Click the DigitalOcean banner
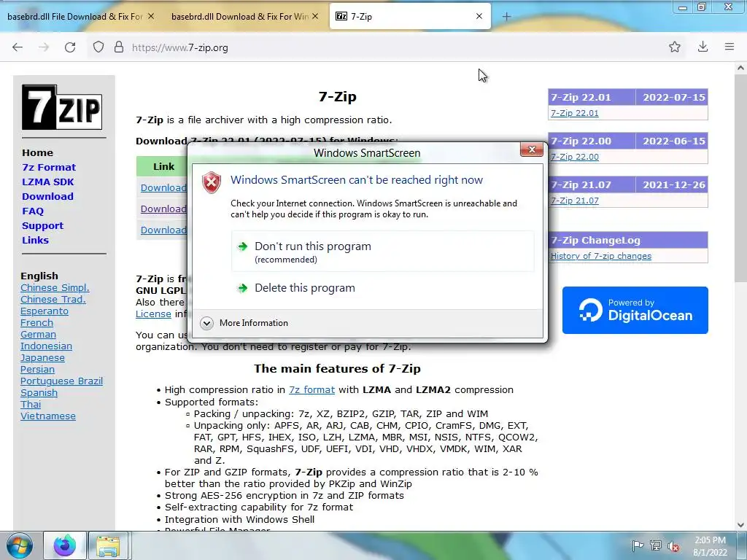 pyautogui.click(x=635, y=310)
